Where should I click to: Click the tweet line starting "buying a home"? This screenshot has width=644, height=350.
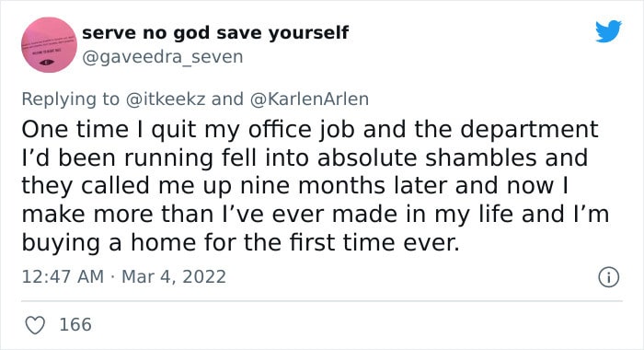(240, 242)
